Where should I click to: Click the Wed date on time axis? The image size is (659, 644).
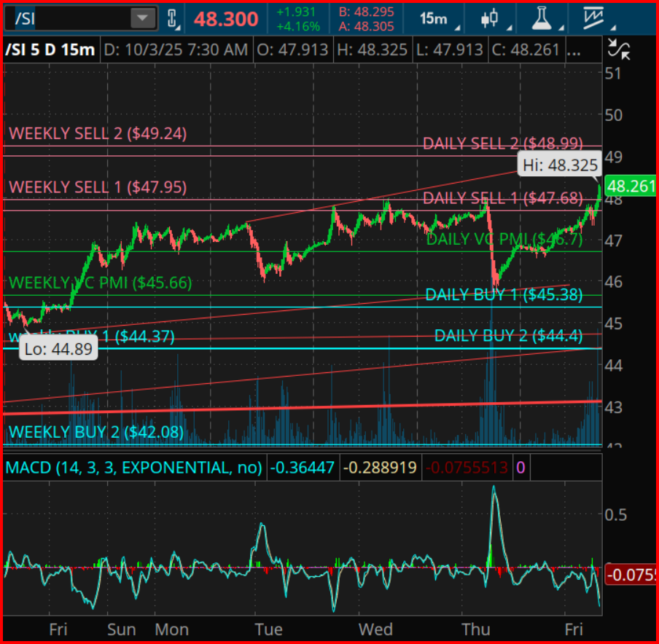[x=375, y=629]
